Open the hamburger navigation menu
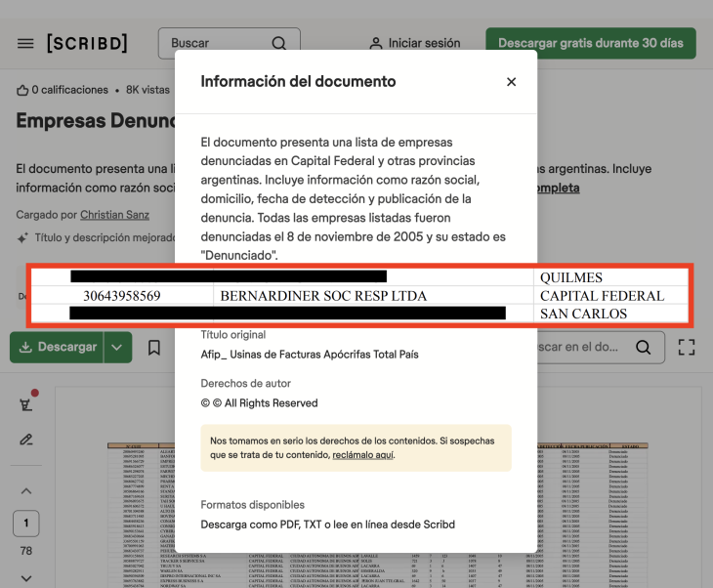This screenshot has width=713, height=588. [25, 44]
